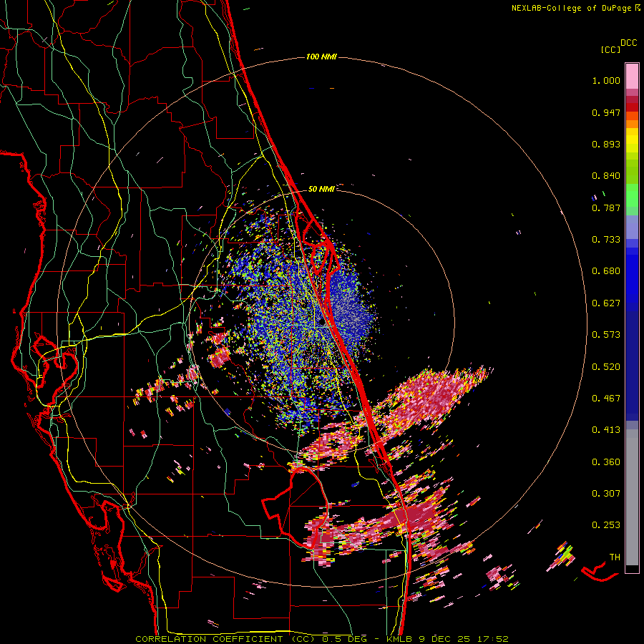Click the 0.360 legend value
Image resolution: width=644 pixels, height=644 pixels.
[606, 462]
